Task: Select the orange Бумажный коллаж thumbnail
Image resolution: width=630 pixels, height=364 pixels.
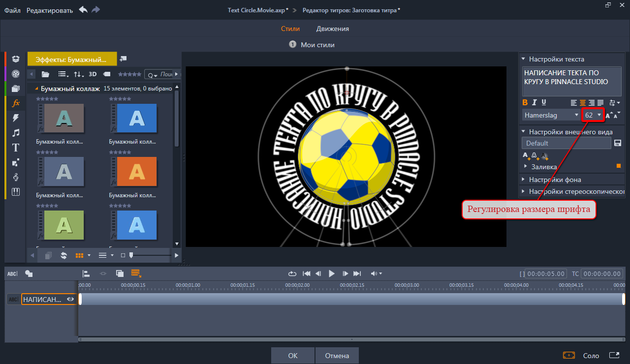Action: [134, 172]
